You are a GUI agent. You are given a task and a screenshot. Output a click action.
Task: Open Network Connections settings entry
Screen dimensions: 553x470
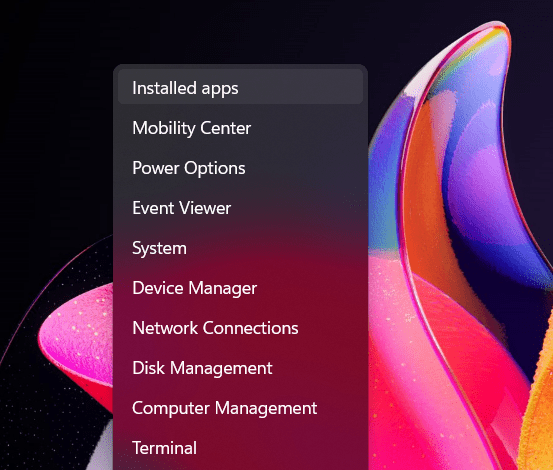[x=240, y=328]
